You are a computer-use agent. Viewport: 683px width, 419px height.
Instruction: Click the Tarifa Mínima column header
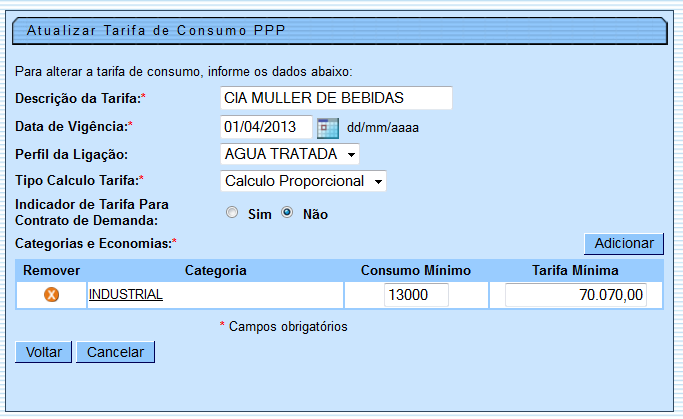pyautogui.click(x=576, y=270)
